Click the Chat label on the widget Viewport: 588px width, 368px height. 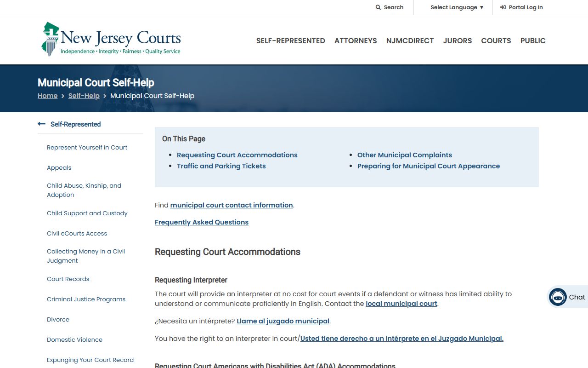[x=577, y=297]
